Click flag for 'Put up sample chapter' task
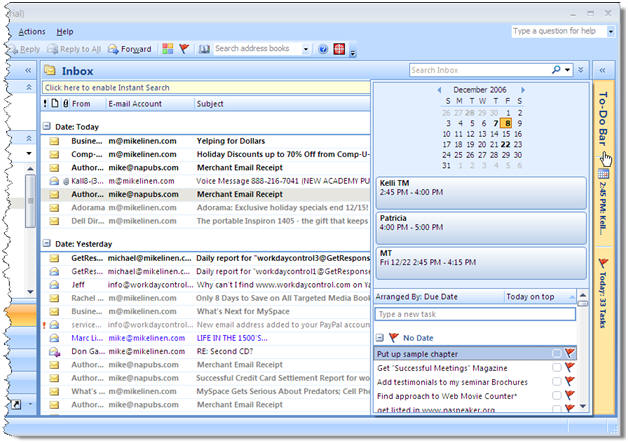 (x=569, y=353)
